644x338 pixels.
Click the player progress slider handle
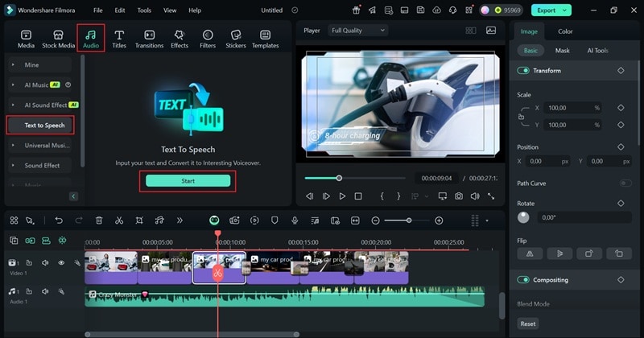(339, 178)
